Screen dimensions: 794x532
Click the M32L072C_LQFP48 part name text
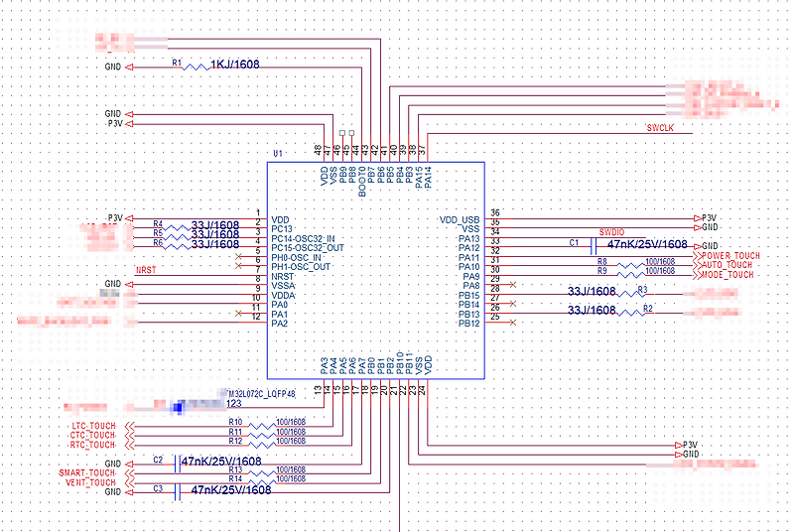tap(262, 394)
